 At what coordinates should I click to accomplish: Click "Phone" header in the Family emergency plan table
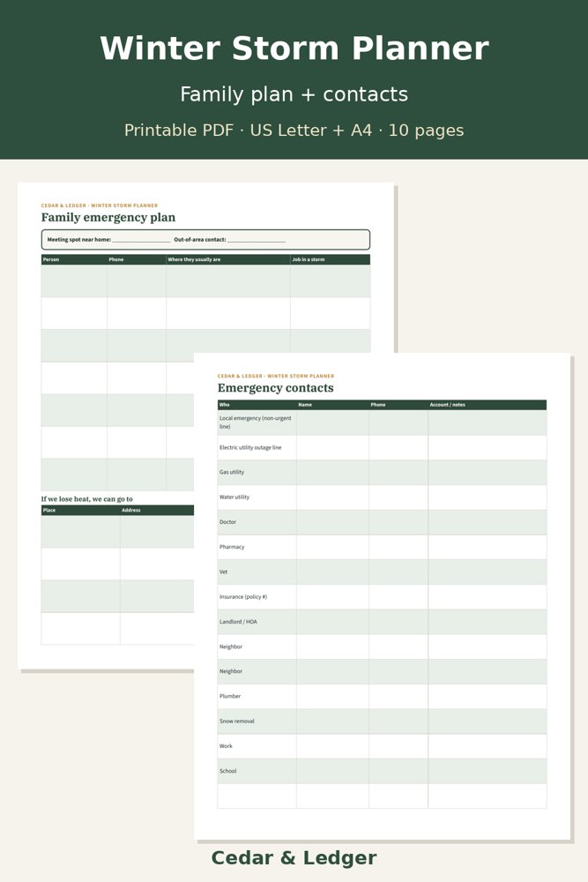[x=116, y=259]
